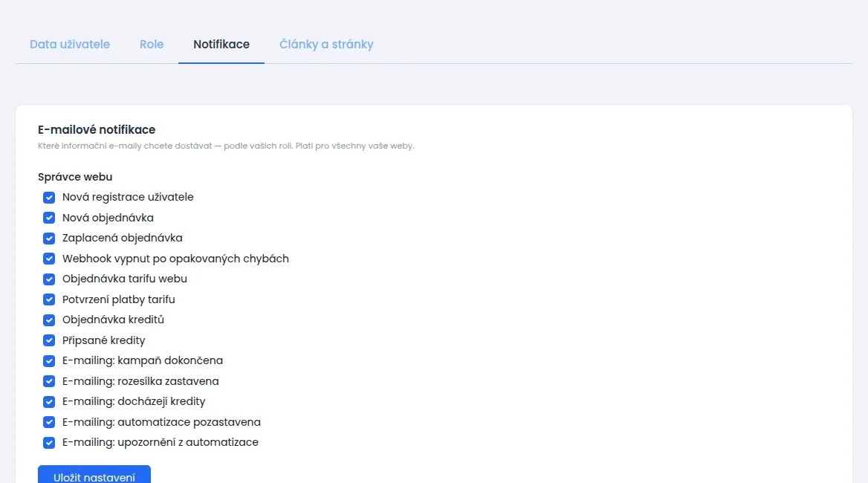Disable E-mailing: automatizace pozastavena checkbox
868x483 pixels.
49,423
